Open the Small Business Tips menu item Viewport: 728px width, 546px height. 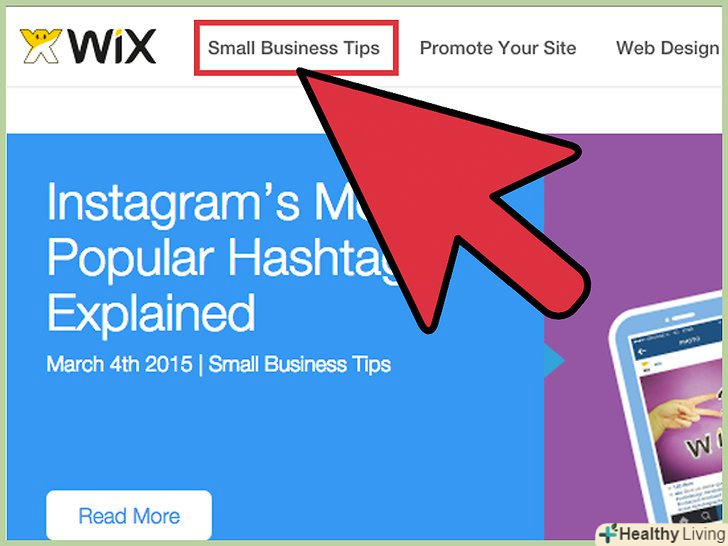(x=294, y=48)
